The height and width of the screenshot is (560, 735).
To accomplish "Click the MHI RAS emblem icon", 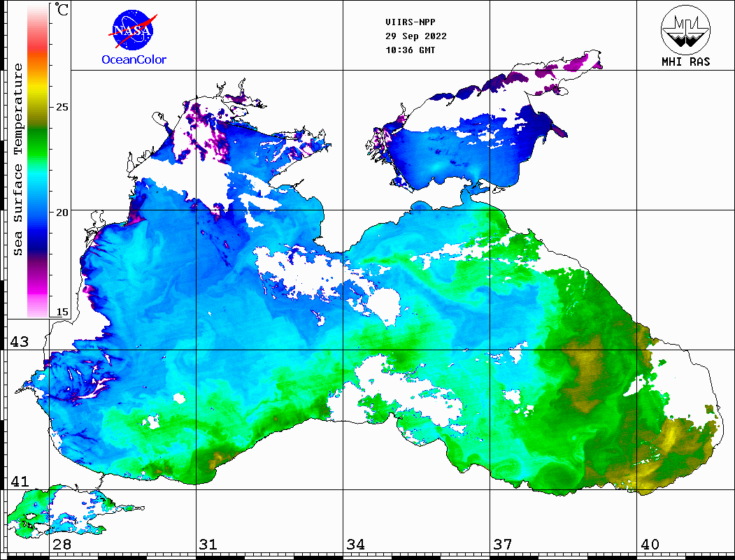I will tap(685, 29).
